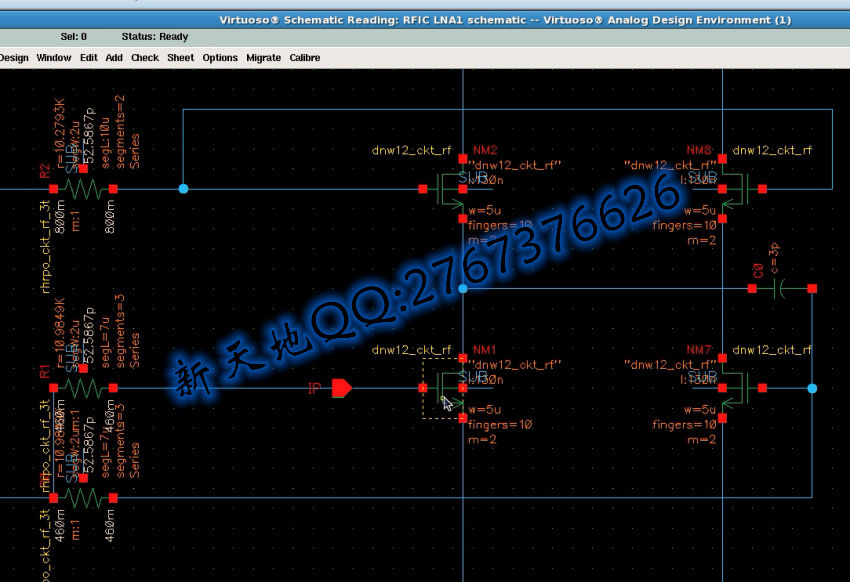Viewport: 850px width, 582px height.
Task: Select the R1 resistor zigzag symbol
Action: [83, 388]
